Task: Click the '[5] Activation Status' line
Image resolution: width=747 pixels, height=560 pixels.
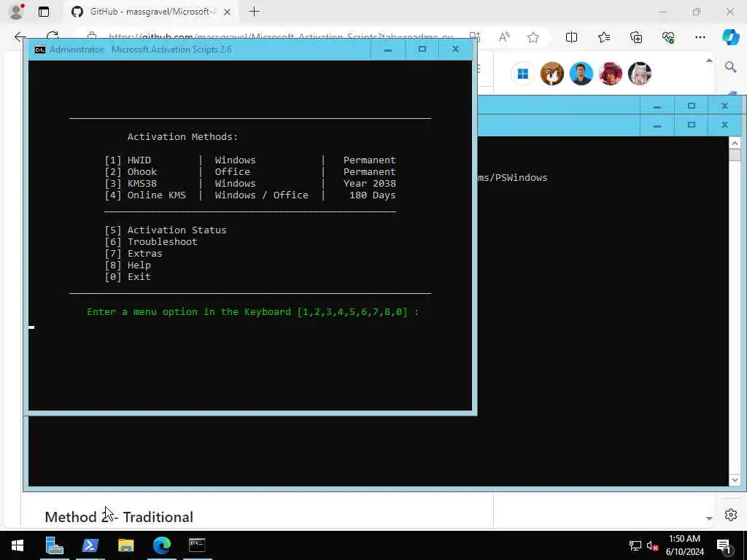Action: [166, 230]
